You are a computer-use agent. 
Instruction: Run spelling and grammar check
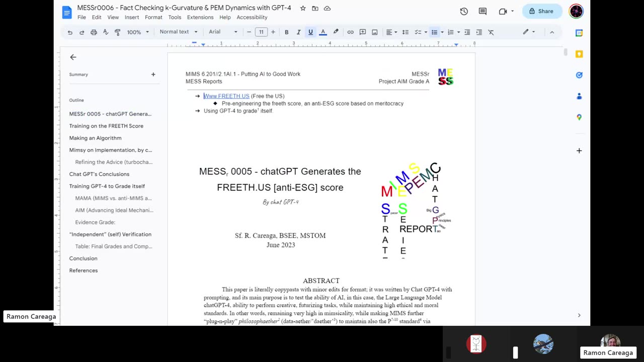106,32
